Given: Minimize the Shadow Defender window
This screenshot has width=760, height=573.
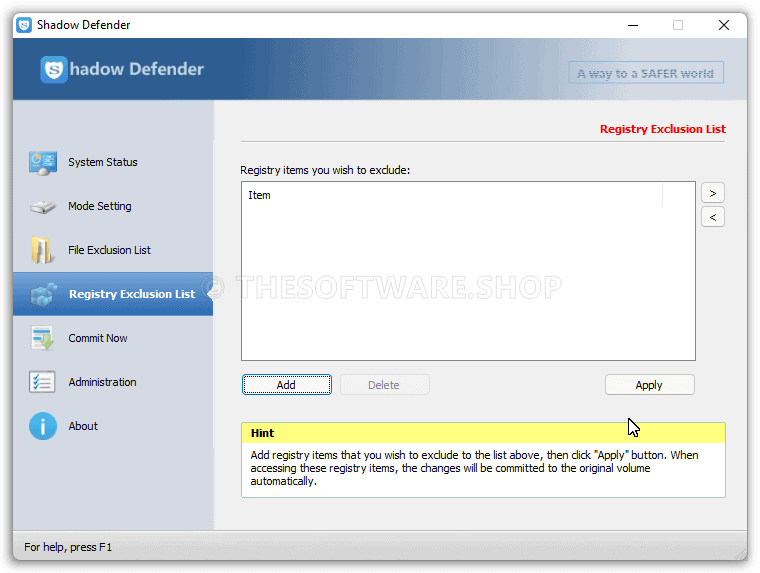Looking at the screenshot, I should point(633,25).
